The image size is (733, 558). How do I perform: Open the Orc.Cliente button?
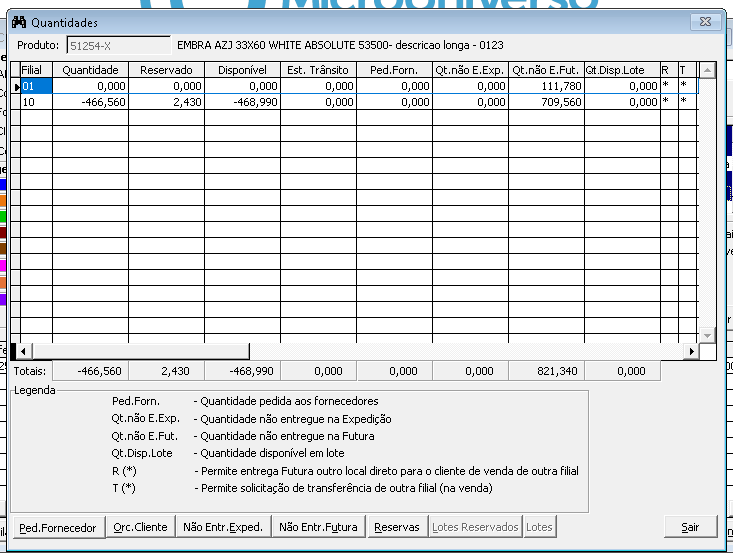140,527
